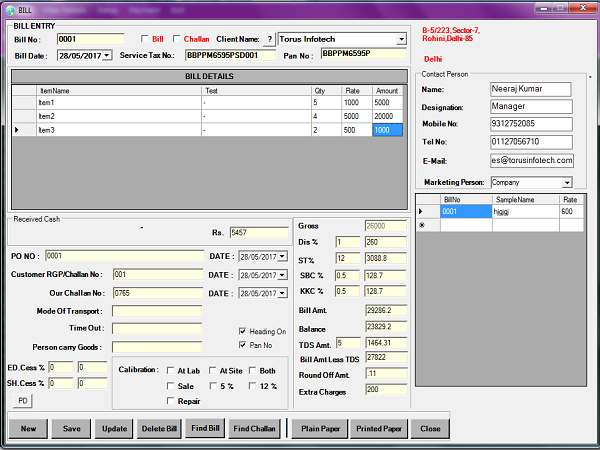
Task: Click the Round Off Amt field
Action: point(386,373)
